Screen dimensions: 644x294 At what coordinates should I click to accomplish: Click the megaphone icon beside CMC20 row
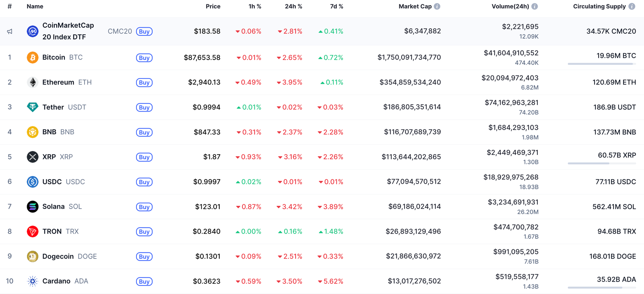pyautogui.click(x=10, y=31)
